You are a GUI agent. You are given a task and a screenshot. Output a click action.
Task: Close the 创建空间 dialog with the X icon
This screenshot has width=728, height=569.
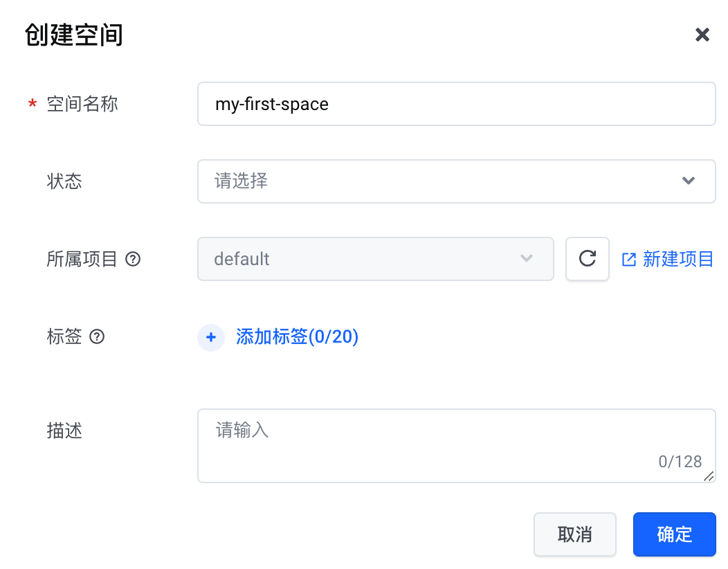click(702, 35)
